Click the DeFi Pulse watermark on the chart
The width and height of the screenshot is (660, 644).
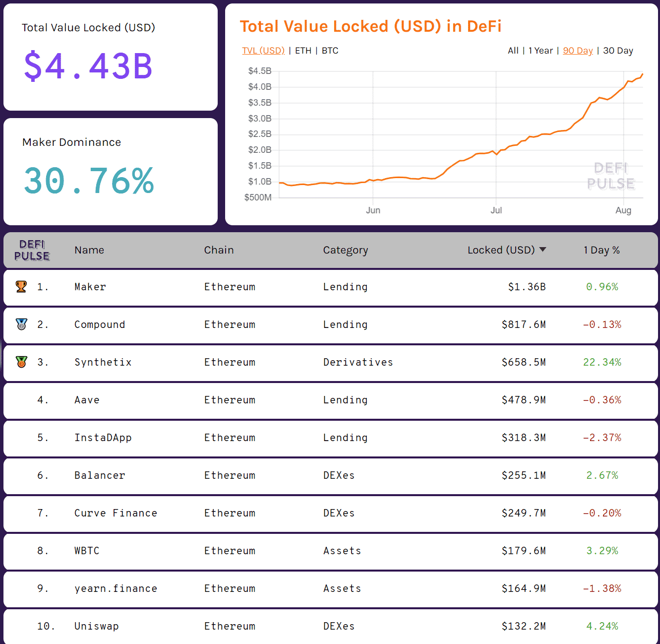610,176
